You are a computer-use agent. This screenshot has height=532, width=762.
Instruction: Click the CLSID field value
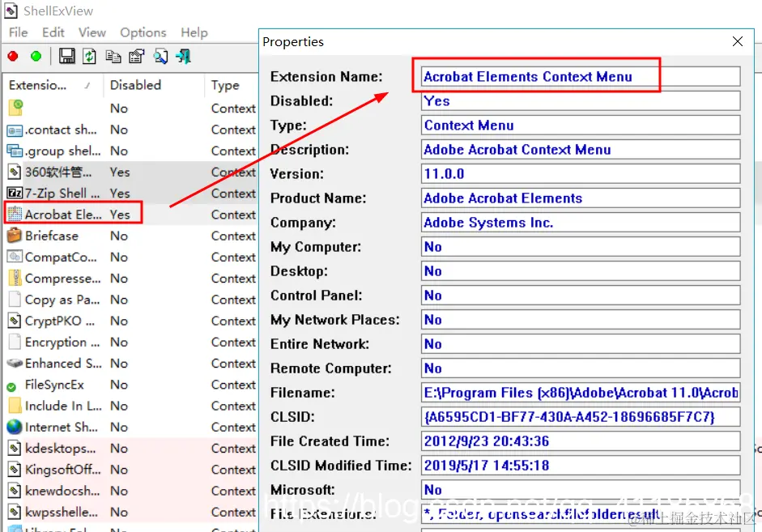click(x=581, y=417)
